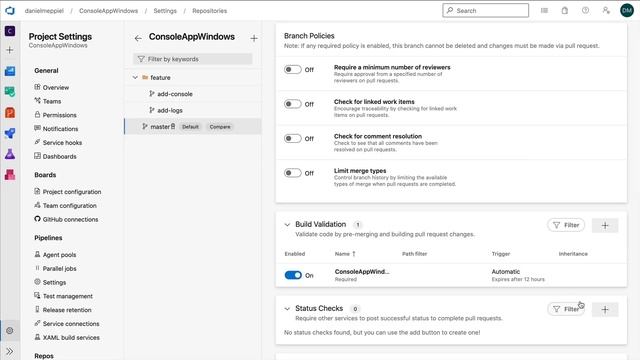Open the DM account avatar

627,11
